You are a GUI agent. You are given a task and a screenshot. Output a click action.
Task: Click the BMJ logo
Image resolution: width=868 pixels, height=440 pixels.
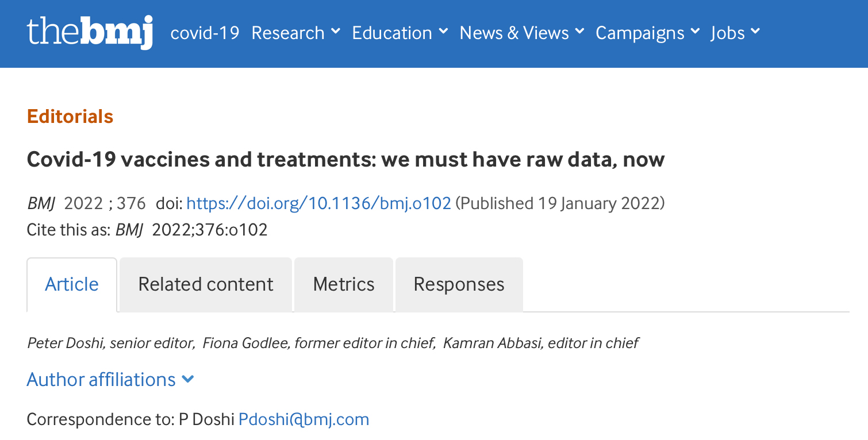click(x=90, y=32)
